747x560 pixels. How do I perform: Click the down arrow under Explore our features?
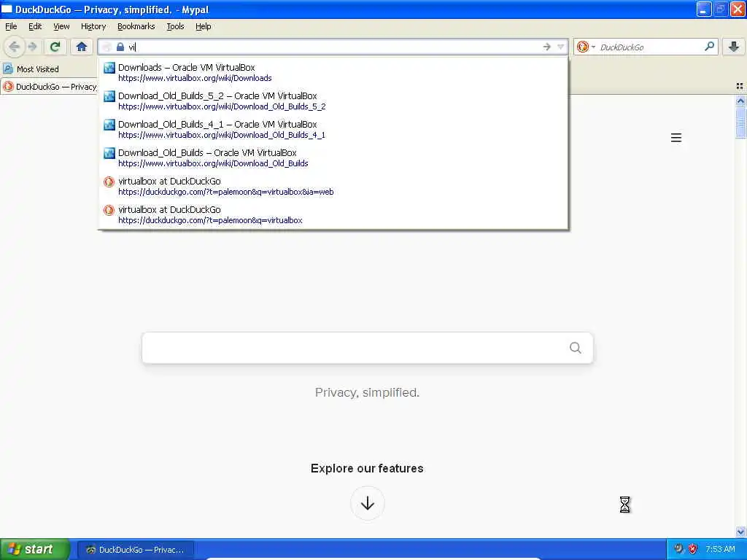pyautogui.click(x=368, y=503)
